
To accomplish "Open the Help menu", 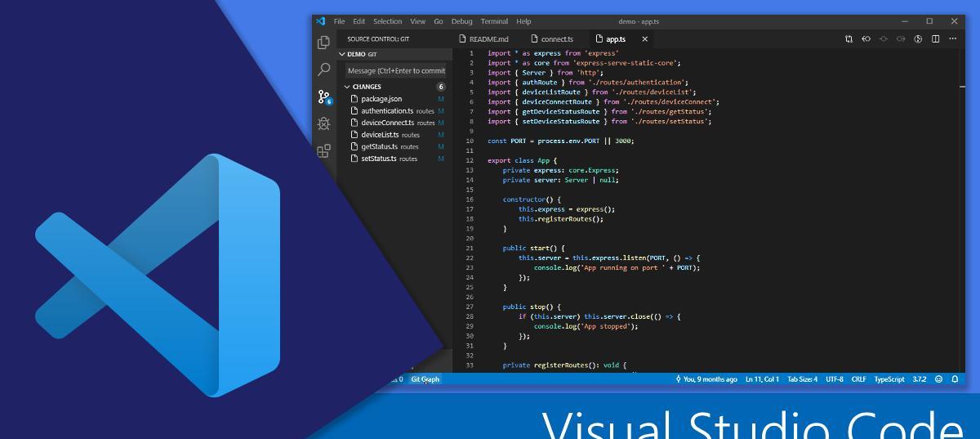I will point(523,21).
